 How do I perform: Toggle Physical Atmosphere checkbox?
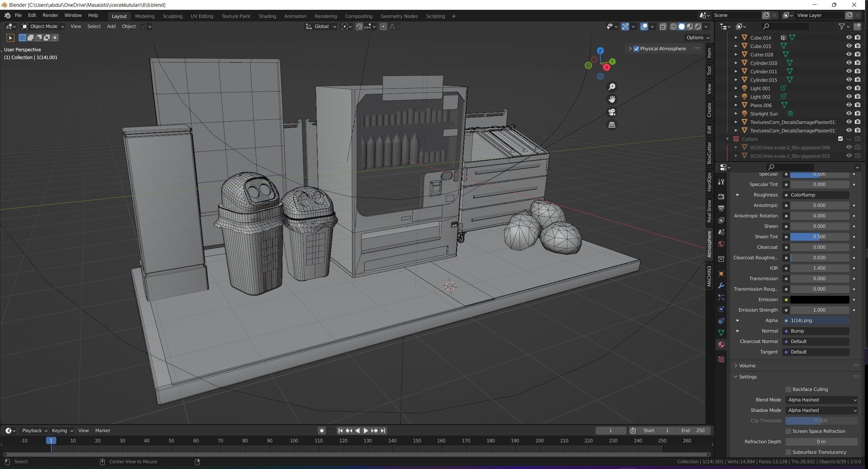637,49
